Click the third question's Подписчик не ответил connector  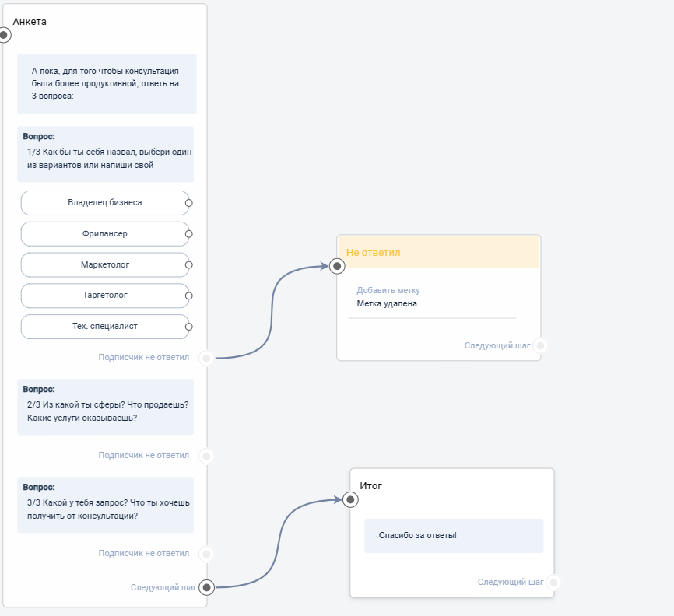pyautogui.click(x=206, y=554)
